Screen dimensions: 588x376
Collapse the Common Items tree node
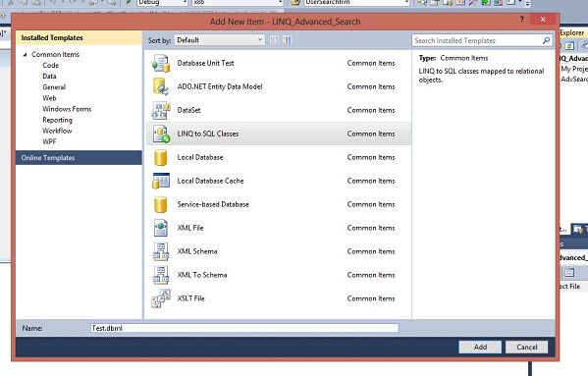pyautogui.click(x=26, y=55)
